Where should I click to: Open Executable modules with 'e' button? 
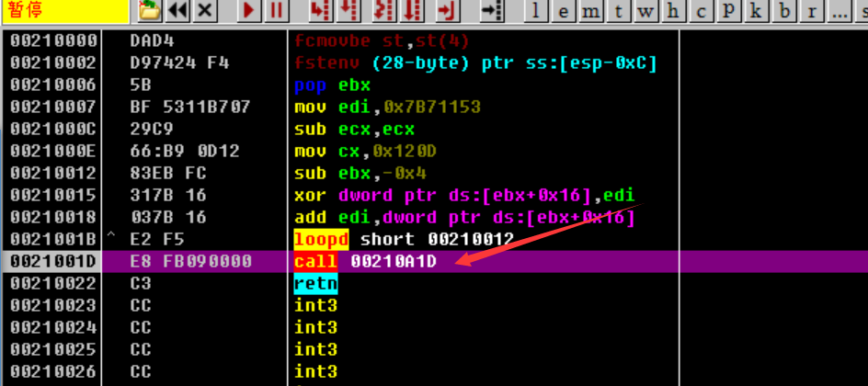click(563, 11)
